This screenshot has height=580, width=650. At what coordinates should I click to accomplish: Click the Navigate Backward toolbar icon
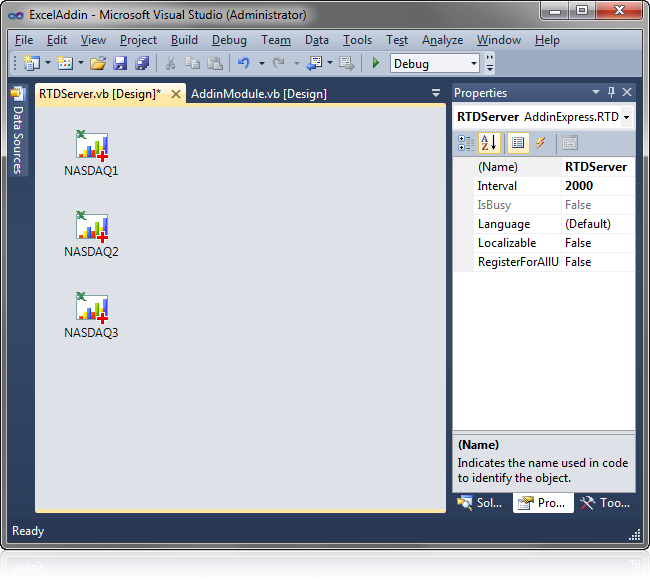[x=314, y=63]
